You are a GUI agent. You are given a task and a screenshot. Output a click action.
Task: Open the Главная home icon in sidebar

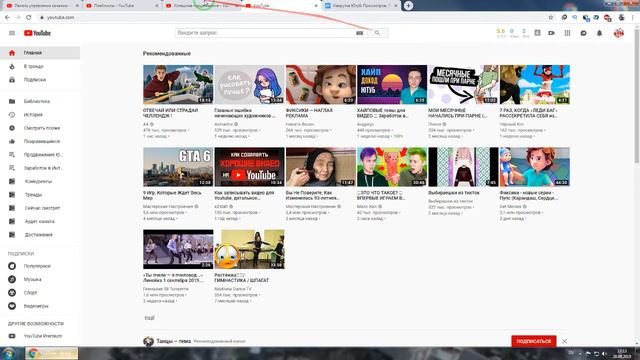coord(12,53)
